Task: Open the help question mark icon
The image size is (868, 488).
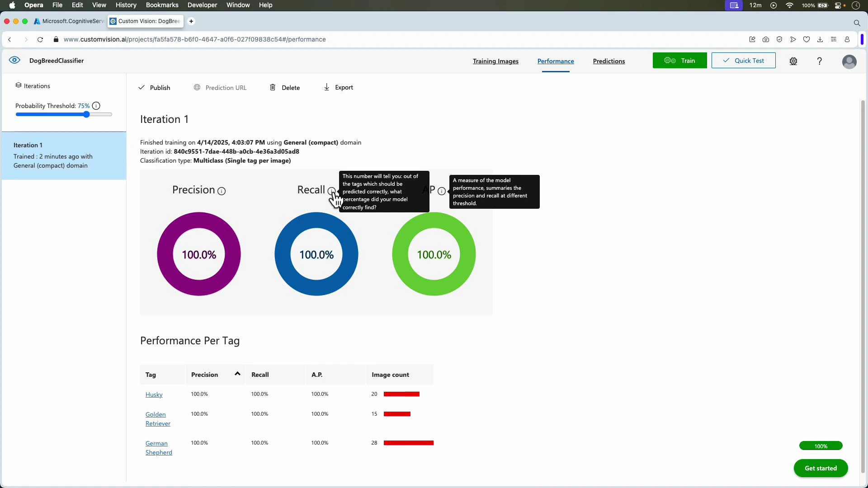Action: pos(819,61)
